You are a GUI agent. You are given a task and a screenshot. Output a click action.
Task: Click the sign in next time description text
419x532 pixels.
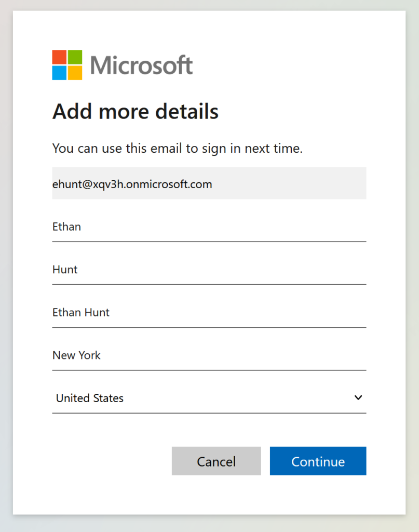click(x=177, y=149)
